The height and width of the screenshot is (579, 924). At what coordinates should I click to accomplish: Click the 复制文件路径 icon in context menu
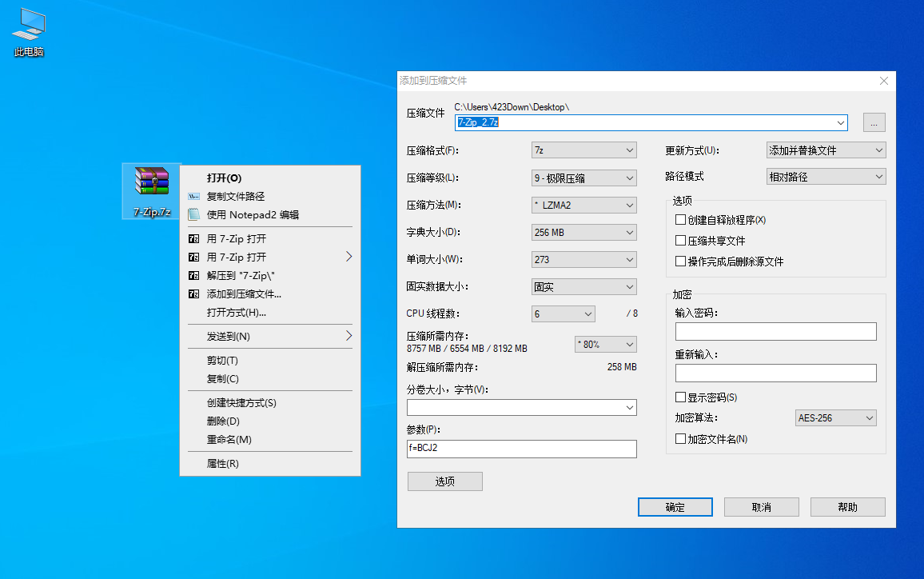click(192, 196)
